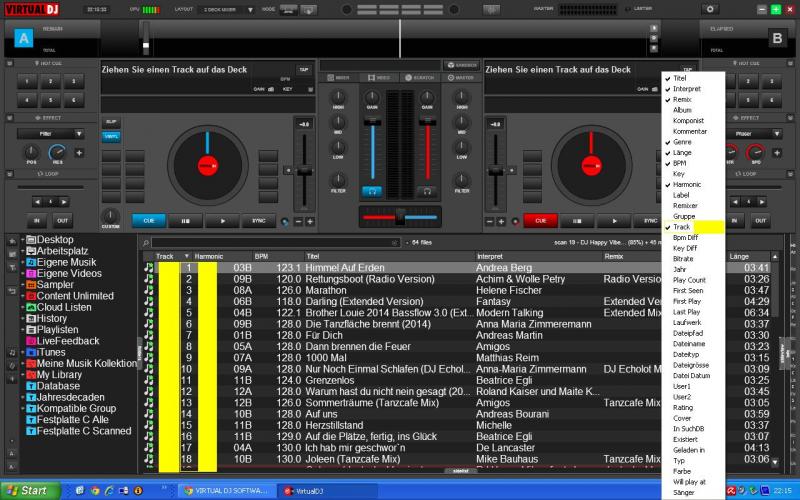The height and width of the screenshot is (500, 800).
Task: Click the iTunes folder icon
Action: (30, 352)
